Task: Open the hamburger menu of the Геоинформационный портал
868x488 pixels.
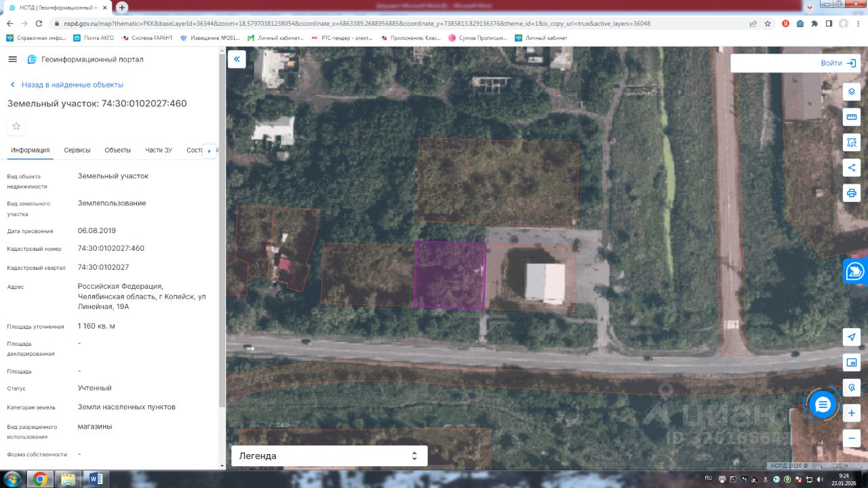Action: click(x=12, y=60)
